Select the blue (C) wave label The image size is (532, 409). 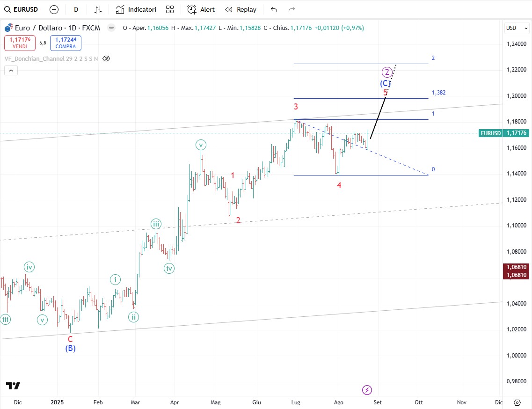(385, 83)
